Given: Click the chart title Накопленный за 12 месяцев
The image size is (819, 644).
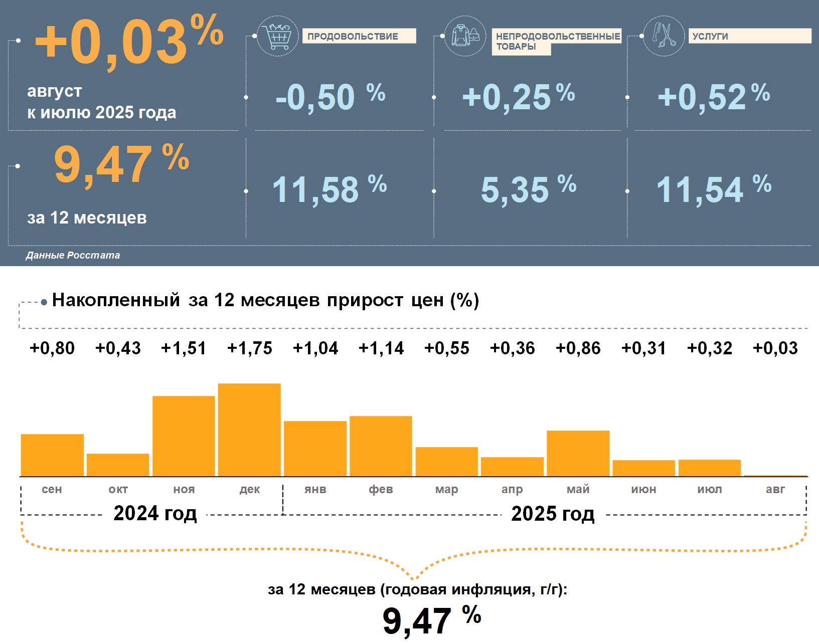Looking at the screenshot, I should tap(265, 300).
